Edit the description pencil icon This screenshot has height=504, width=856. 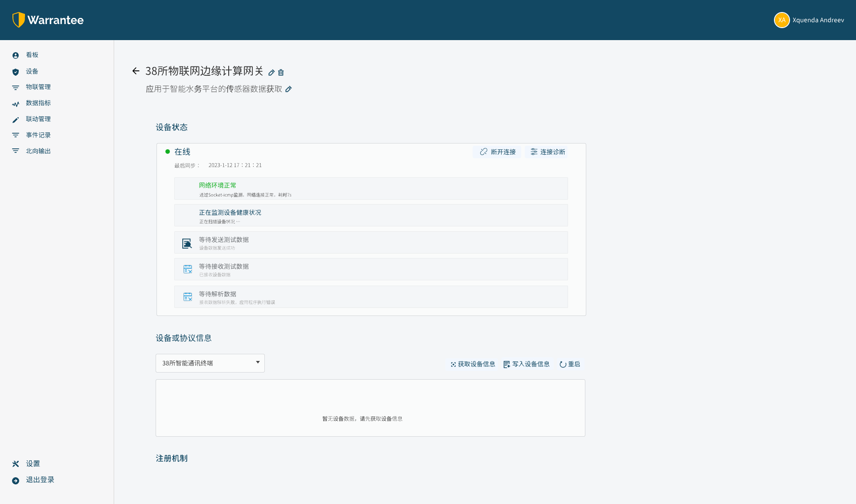tap(288, 89)
